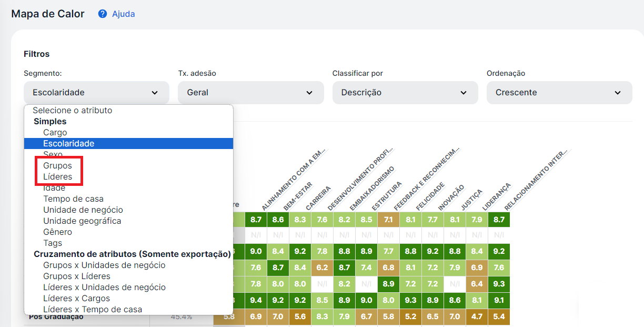
Task: Click the heatmap cell showing 7.1
Action: [x=388, y=220]
